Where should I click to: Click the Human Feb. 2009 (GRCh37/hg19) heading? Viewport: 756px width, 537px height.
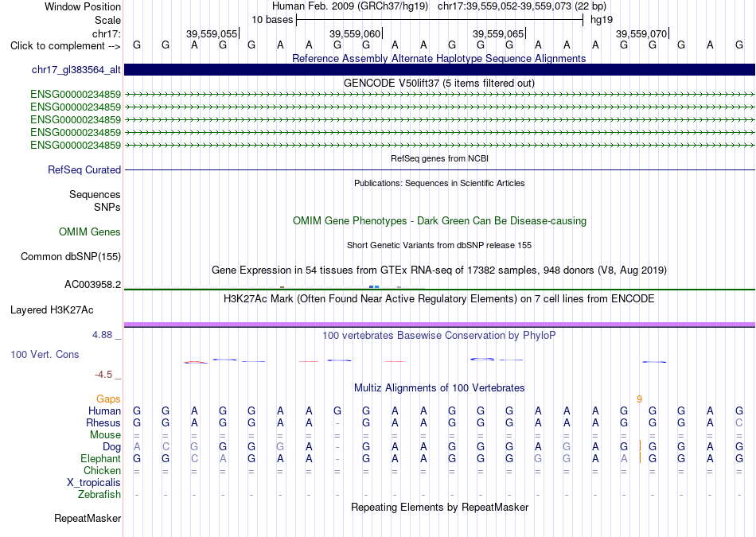coord(350,6)
